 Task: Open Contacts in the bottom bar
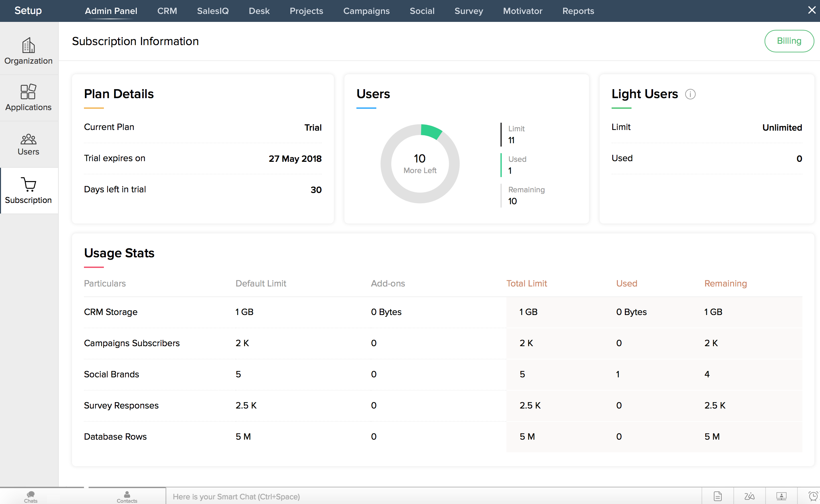click(x=127, y=496)
